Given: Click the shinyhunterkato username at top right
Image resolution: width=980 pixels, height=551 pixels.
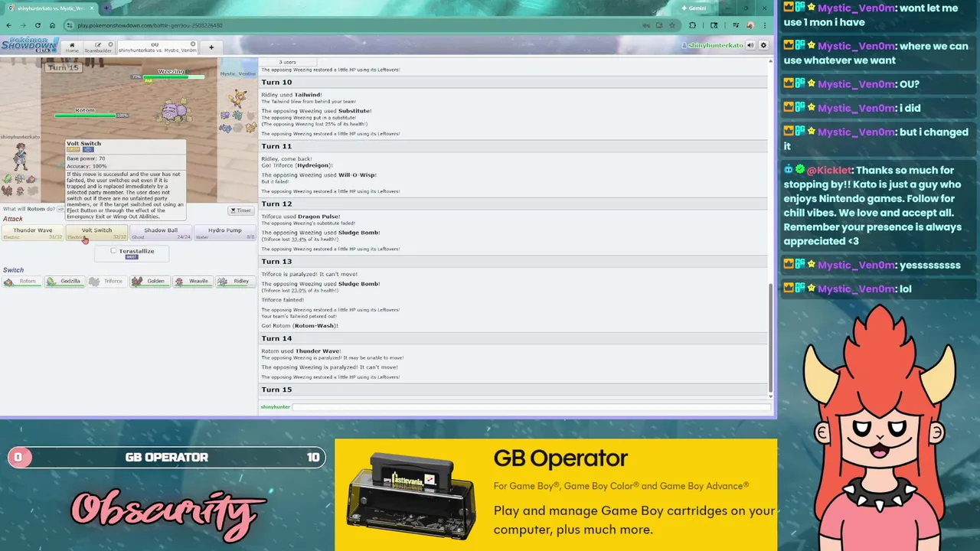Looking at the screenshot, I should [x=713, y=45].
